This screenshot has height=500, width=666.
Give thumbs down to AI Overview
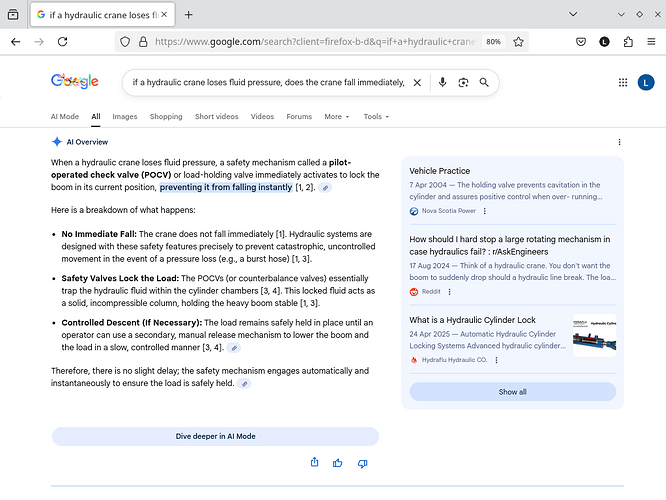click(362, 463)
